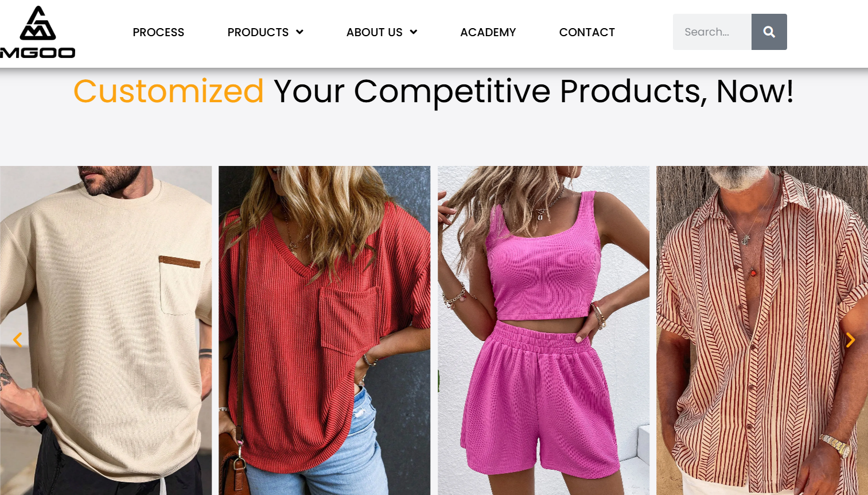Select the striped button-up shirt image
Image resolution: width=868 pixels, height=495 pixels.
(x=762, y=330)
